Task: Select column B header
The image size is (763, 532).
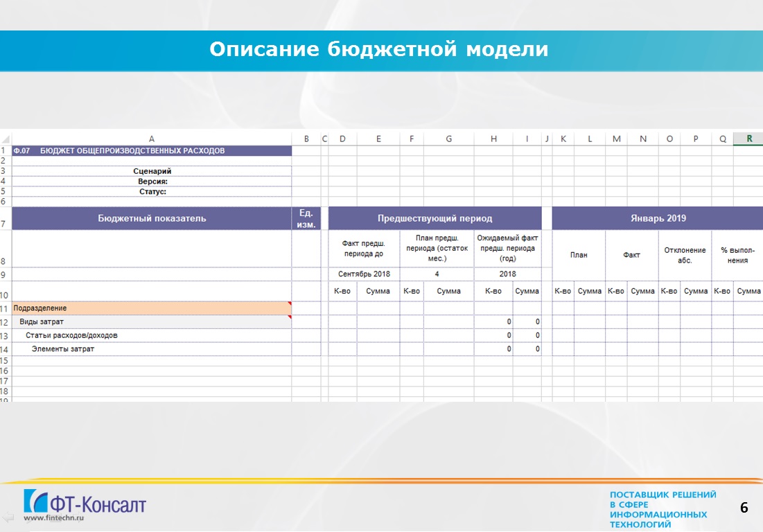Action: click(306, 139)
